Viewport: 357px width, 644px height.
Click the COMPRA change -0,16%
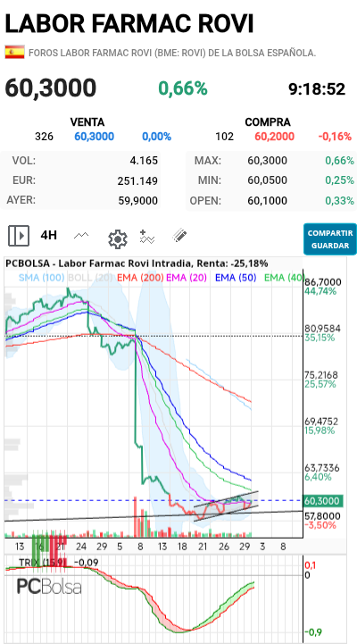coord(335,137)
